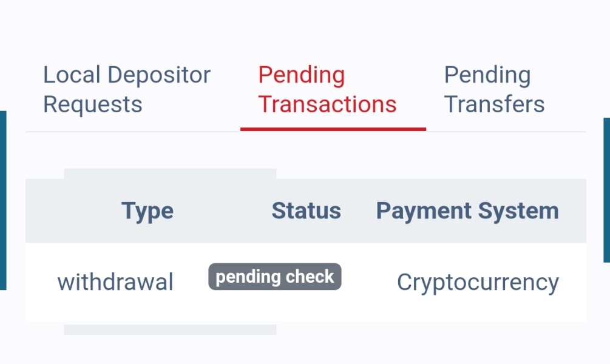Click the horizontal scrollbar below the table
This screenshot has height=364, width=610.
click(170, 329)
